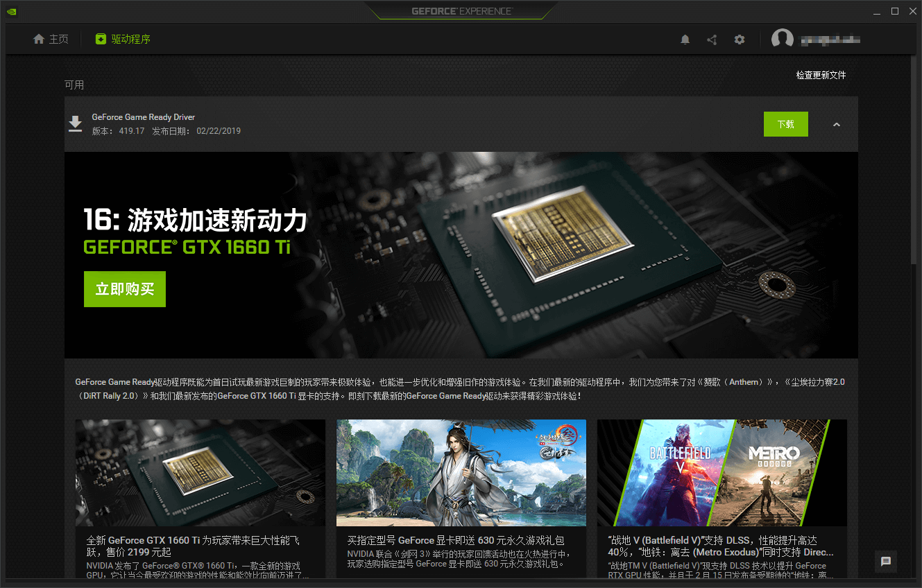This screenshot has height=588, width=922.
Task: Open the home tab house icon
Action: (x=39, y=40)
